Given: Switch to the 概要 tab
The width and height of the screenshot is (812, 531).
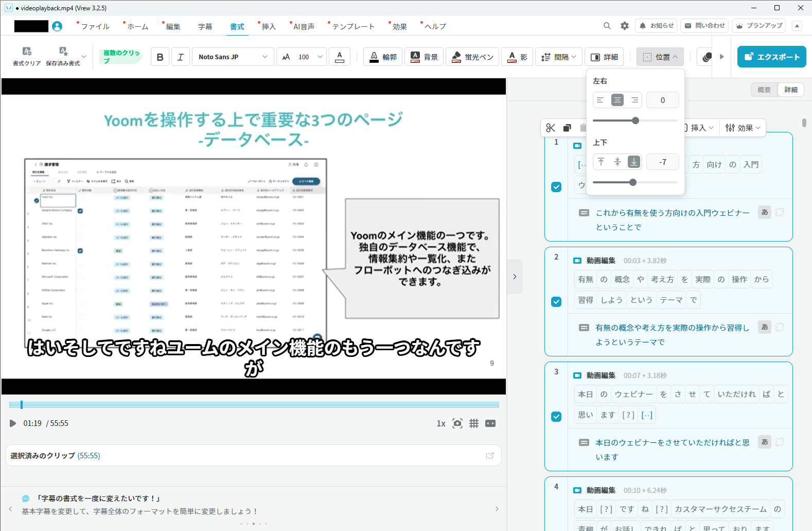Looking at the screenshot, I should (x=764, y=90).
